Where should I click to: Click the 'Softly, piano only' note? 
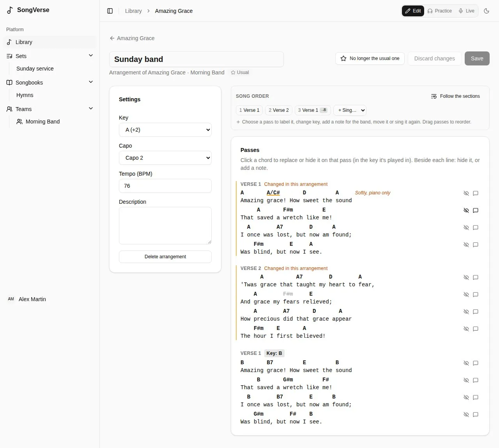(x=372, y=193)
